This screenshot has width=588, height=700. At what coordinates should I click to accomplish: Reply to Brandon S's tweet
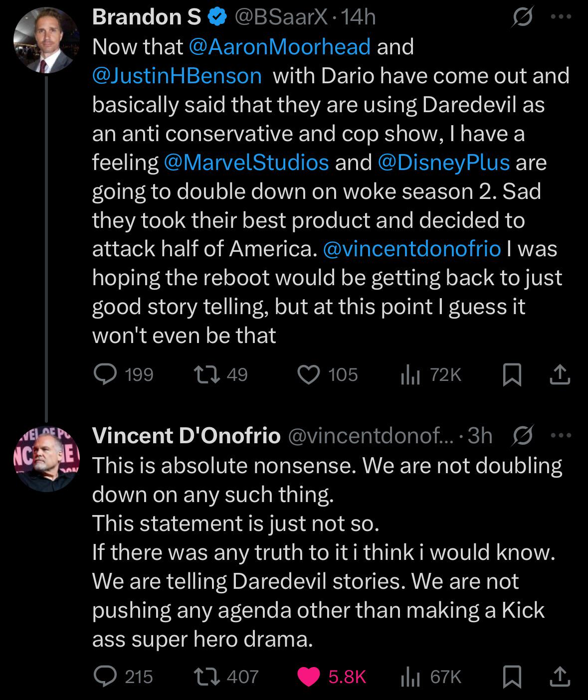click(106, 374)
